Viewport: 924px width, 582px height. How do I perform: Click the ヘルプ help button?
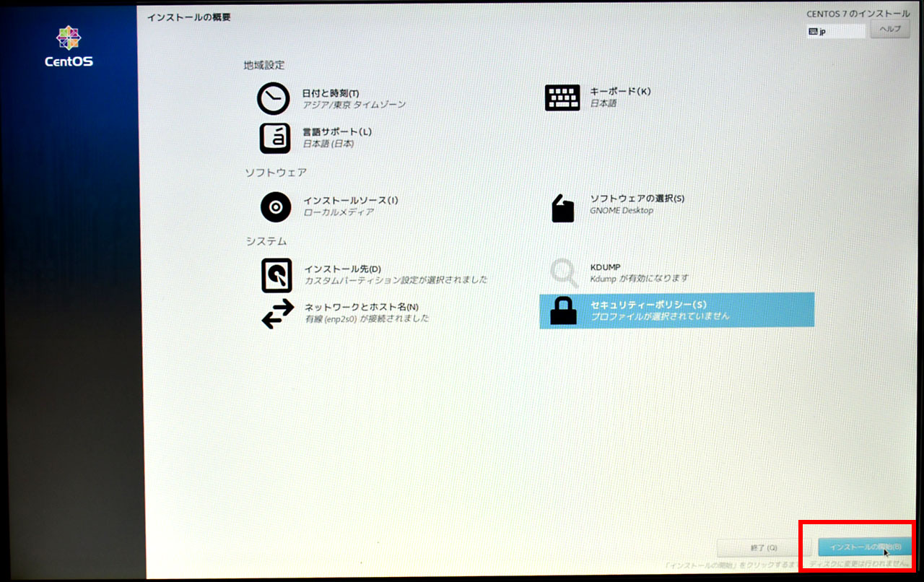click(x=890, y=29)
